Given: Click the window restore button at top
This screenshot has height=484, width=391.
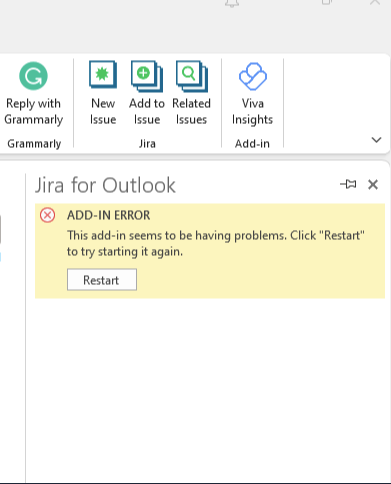Looking at the screenshot, I should [x=327, y=2].
